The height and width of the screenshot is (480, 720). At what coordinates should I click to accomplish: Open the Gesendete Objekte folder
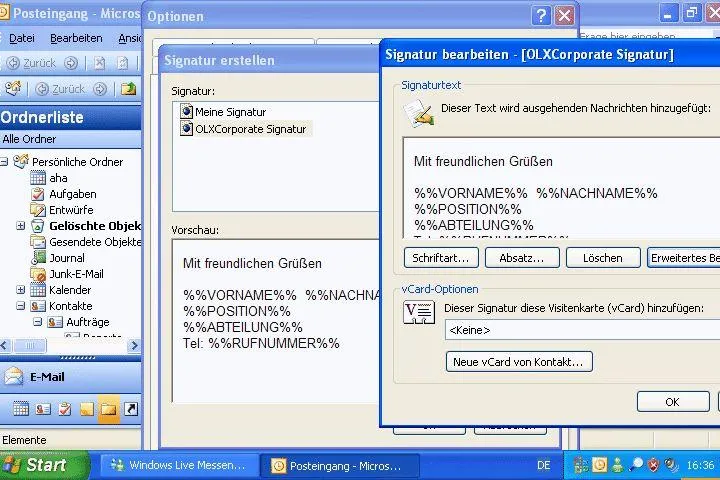tap(86, 242)
